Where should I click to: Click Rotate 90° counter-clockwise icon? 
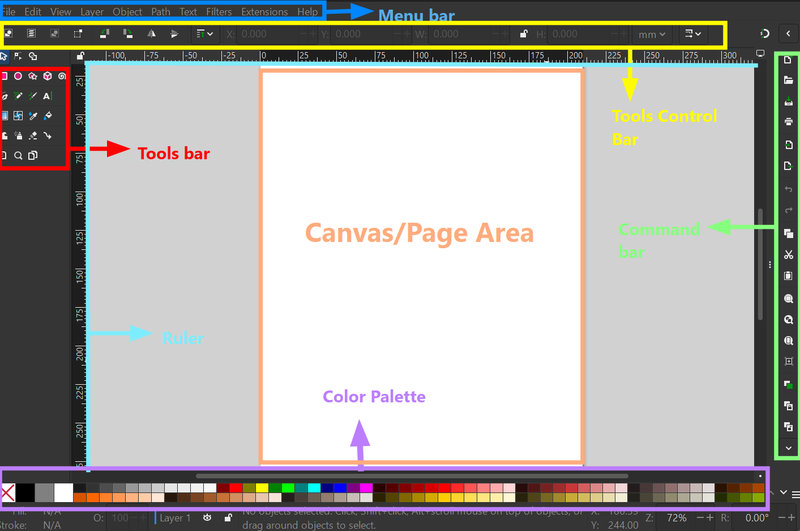click(x=104, y=34)
